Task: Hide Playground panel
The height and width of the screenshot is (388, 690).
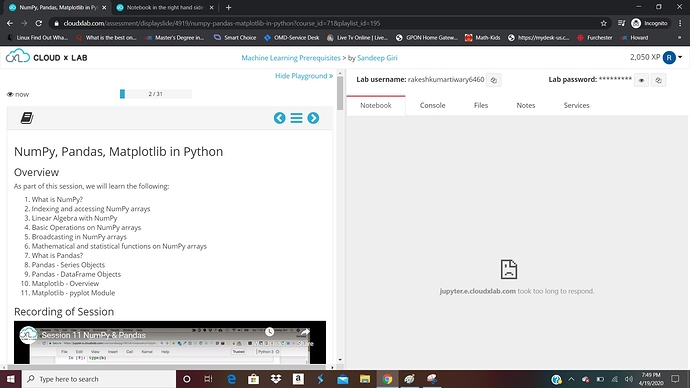Action: [304, 76]
